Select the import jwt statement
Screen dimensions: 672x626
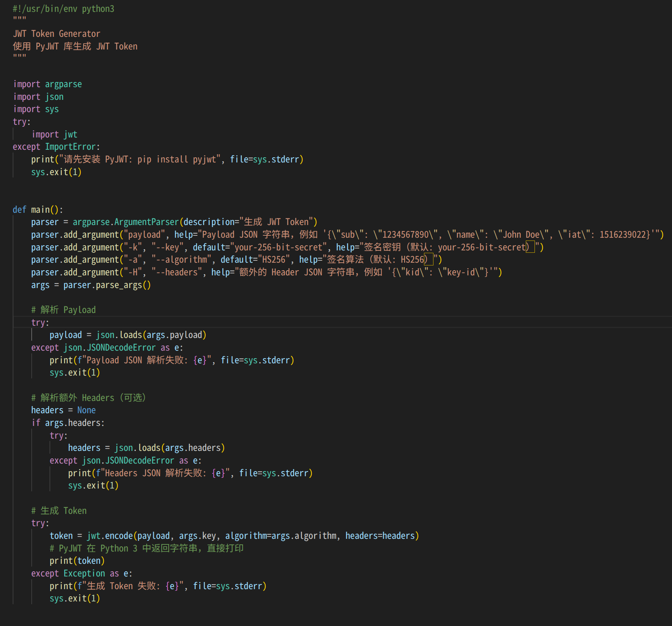55,134
